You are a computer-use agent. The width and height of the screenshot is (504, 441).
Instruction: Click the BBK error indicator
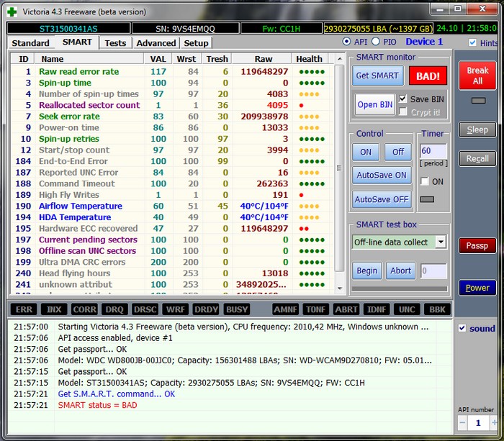point(437,309)
